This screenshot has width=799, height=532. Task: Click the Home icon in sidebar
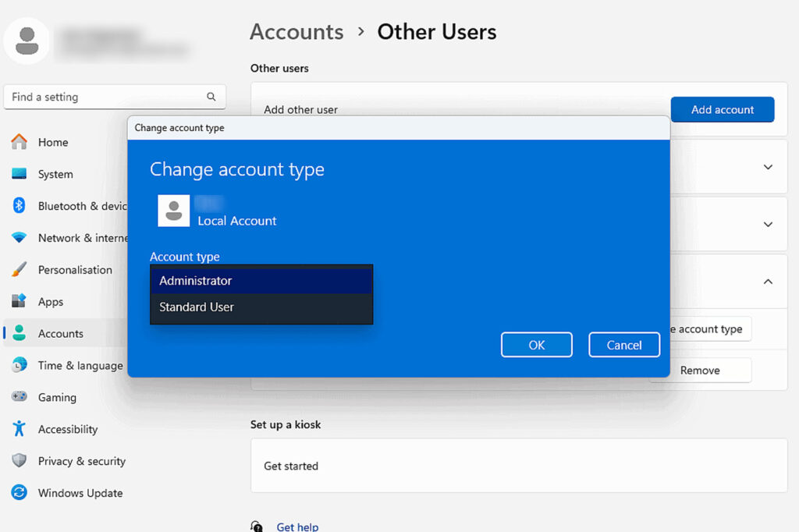pyautogui.click(x=20, y=142)
